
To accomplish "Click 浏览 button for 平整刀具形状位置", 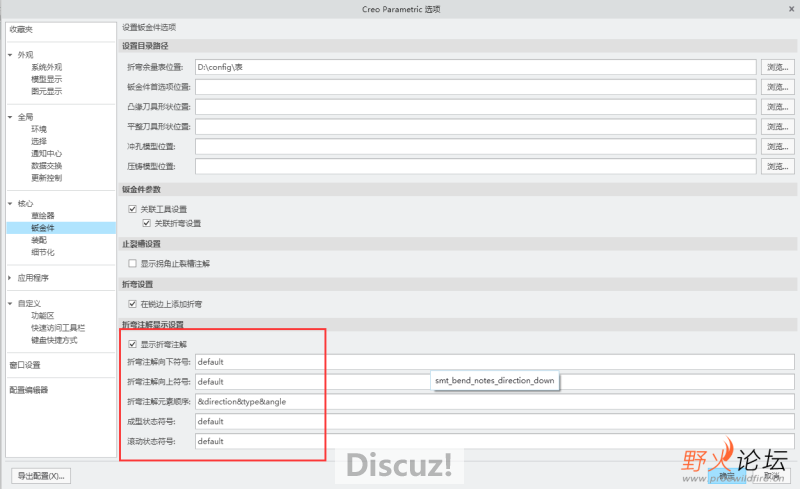I will click(778, 127).
